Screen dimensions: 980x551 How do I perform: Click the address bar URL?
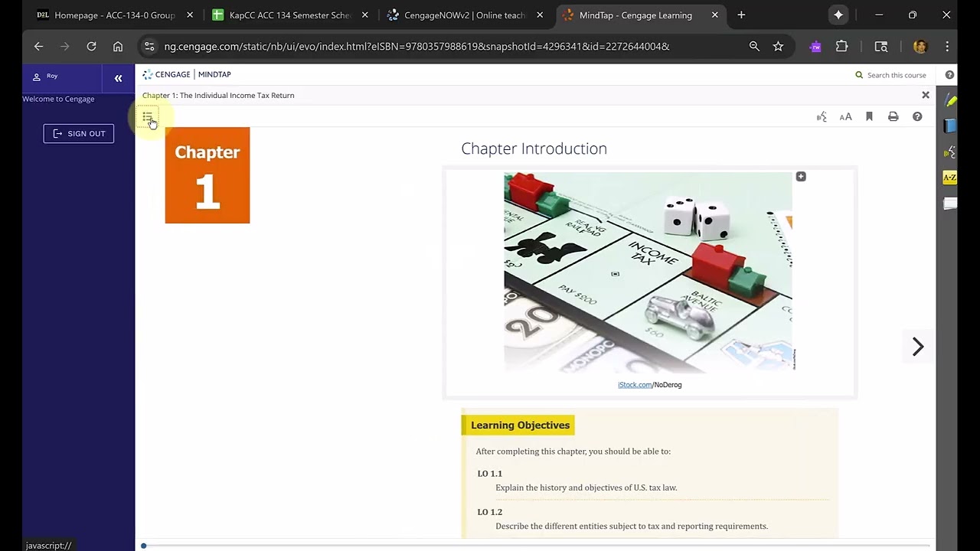pos(416,47)
